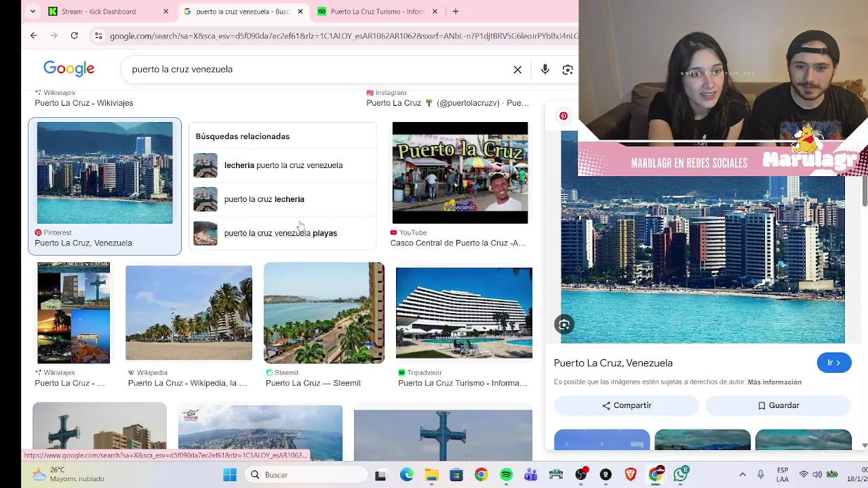Open Puerto La Cruz Turismo - Informa... caption

click(462, 383)
